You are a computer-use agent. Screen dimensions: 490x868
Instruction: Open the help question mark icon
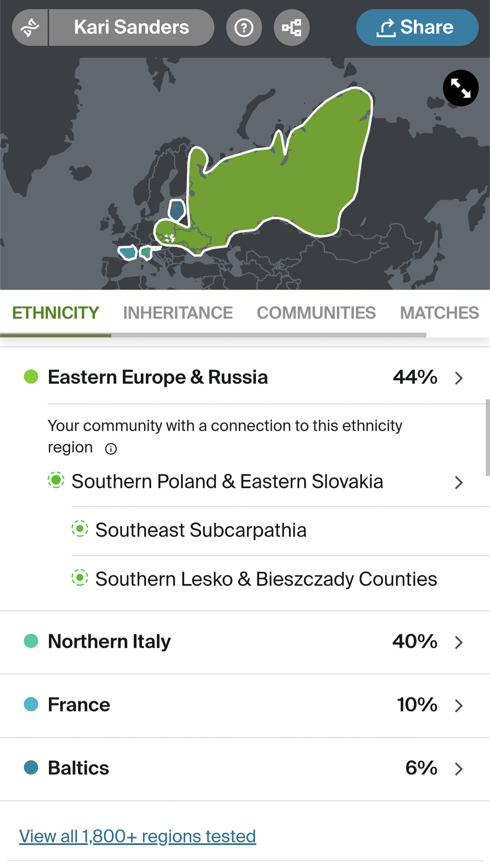pos(244,28)
